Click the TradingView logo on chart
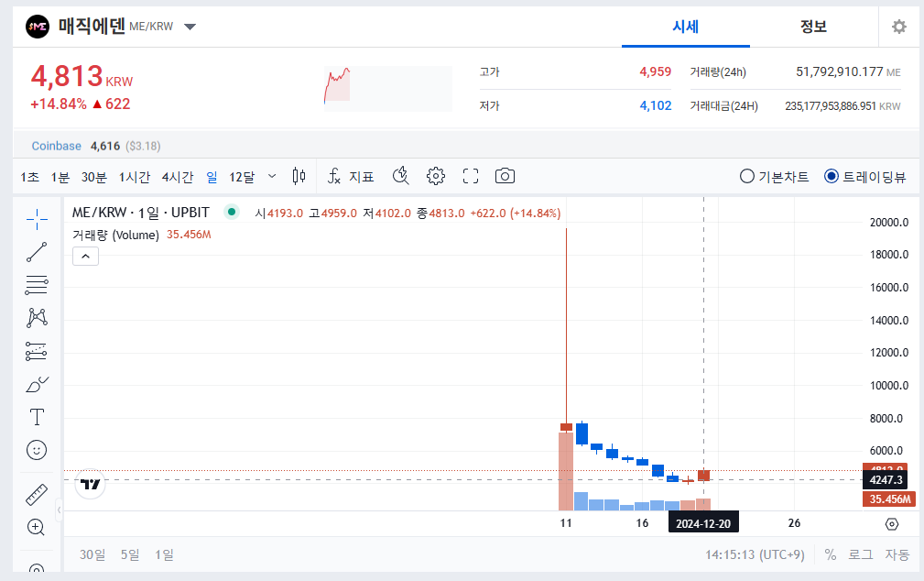The height and width of the screenshot is (581, 924). 91,484
